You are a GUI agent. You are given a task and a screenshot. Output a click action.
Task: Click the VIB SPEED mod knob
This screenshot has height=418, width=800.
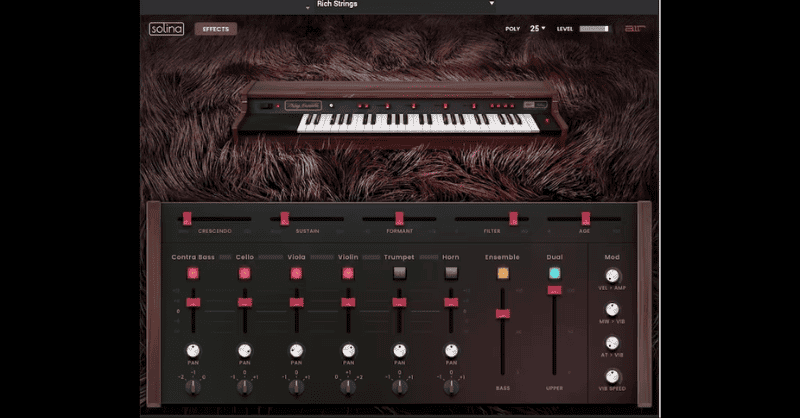[x=612, y=377]
